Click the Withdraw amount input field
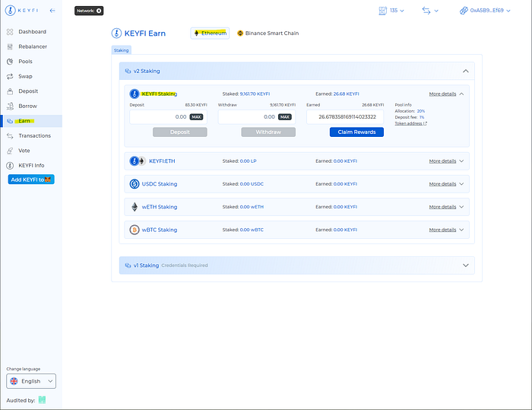 257,117
